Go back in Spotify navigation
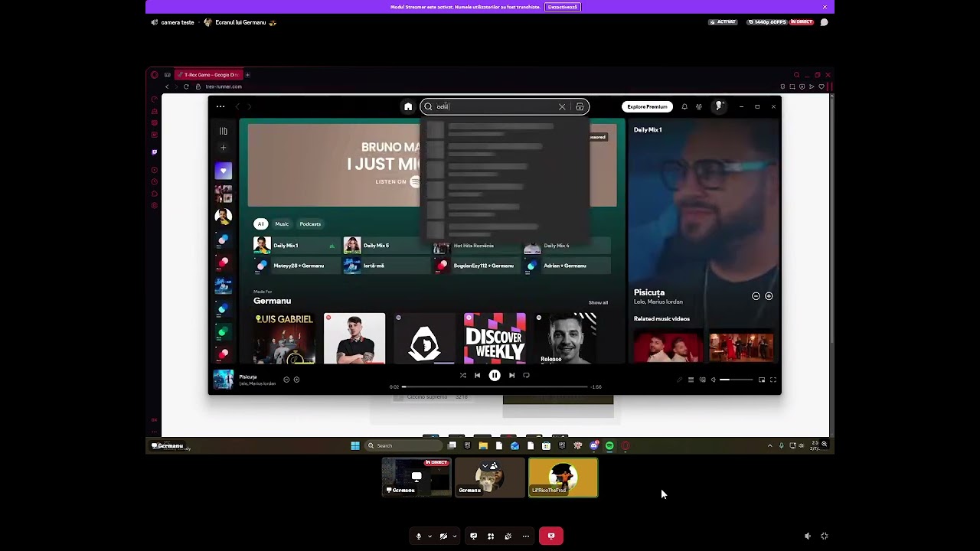Image resolution: width=980 pixels, height=551 pixels. [x=237, y=106]
